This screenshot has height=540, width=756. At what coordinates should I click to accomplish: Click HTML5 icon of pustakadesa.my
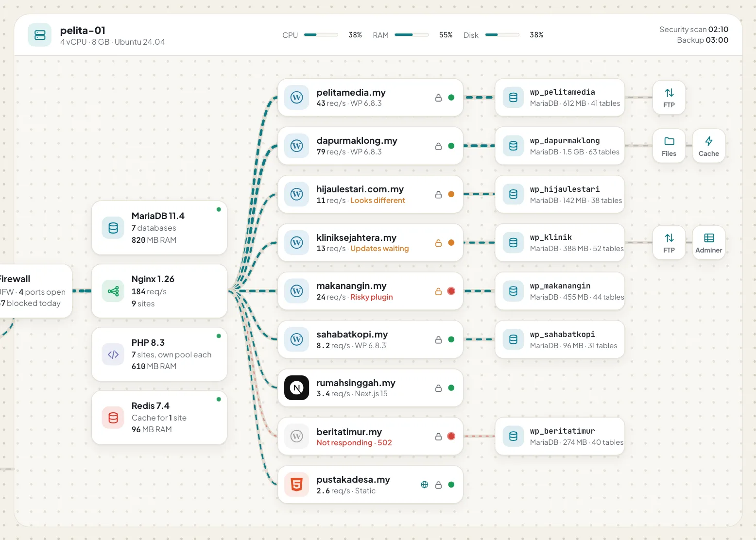297,485
